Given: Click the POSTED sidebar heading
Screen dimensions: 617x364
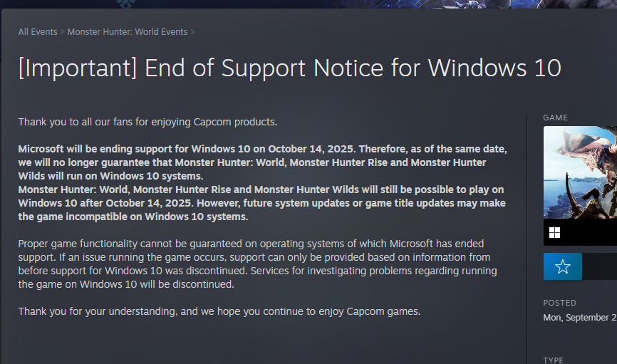Looking at the screenshot, I should pyautogui.click(x=559, y=303).
